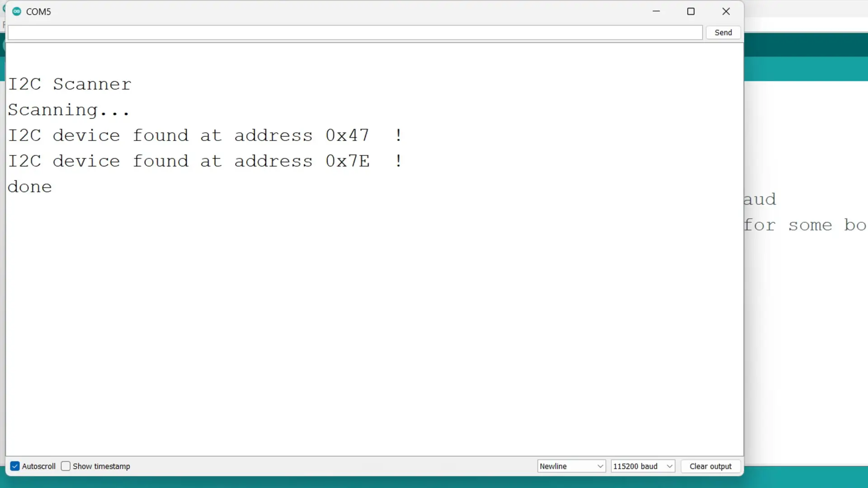The height and width of the screenshot is (488, 868).
Task: Click the COM5 window title text
Action: [38, 12]
